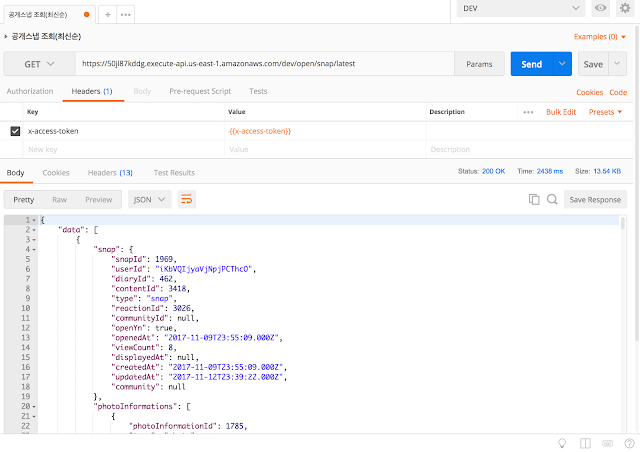640x452 pixels.
Task: Switch response view to Raw
Action: (60, 199)
